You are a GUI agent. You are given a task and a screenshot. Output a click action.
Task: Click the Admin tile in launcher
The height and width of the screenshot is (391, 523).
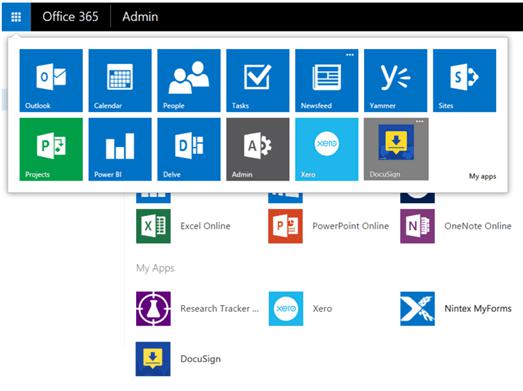[x=258, y=149]
